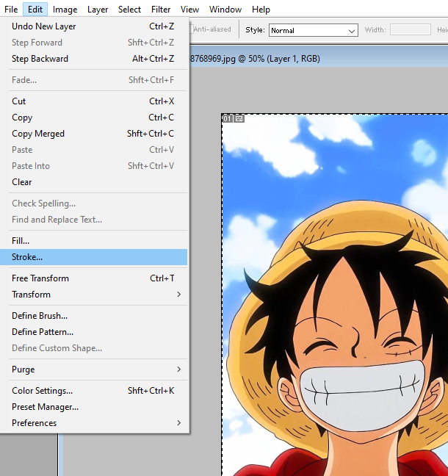Image resolution: width=448 pixels, height=476 pixels.
Task: Open the View menu
Action: (189, 10)
